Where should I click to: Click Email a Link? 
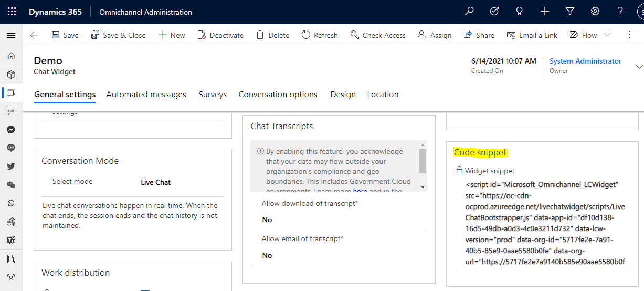(x=532, y=35)
